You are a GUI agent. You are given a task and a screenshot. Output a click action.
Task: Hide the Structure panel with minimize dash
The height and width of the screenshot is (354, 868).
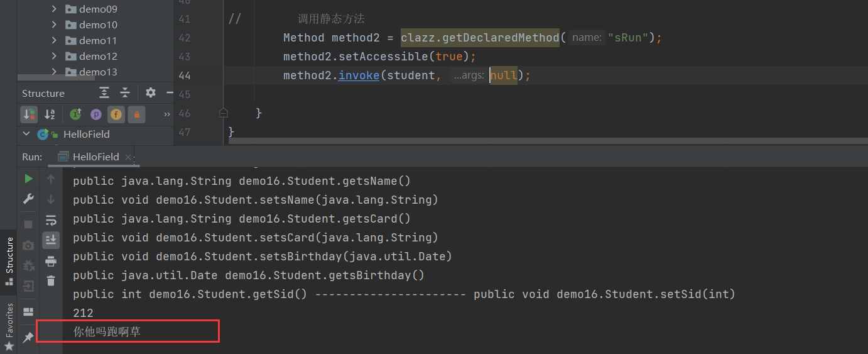pos(169,93)
